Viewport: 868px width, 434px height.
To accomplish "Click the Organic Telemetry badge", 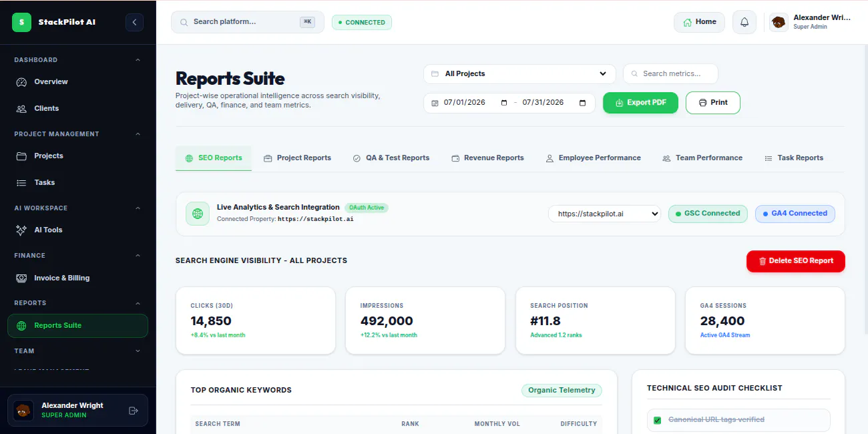I will point(562,391).
